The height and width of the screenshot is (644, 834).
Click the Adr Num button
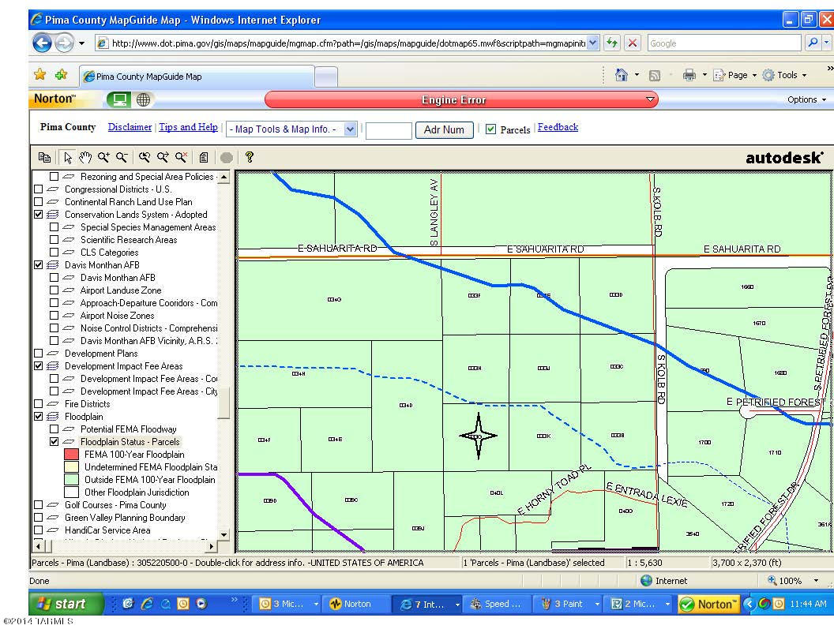click(x=444, y=129)
